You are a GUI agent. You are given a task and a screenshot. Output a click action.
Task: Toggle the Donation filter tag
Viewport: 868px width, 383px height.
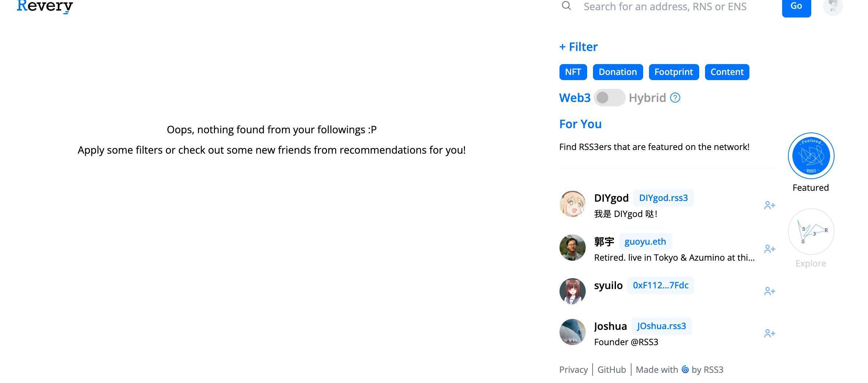tap(618, 72)
